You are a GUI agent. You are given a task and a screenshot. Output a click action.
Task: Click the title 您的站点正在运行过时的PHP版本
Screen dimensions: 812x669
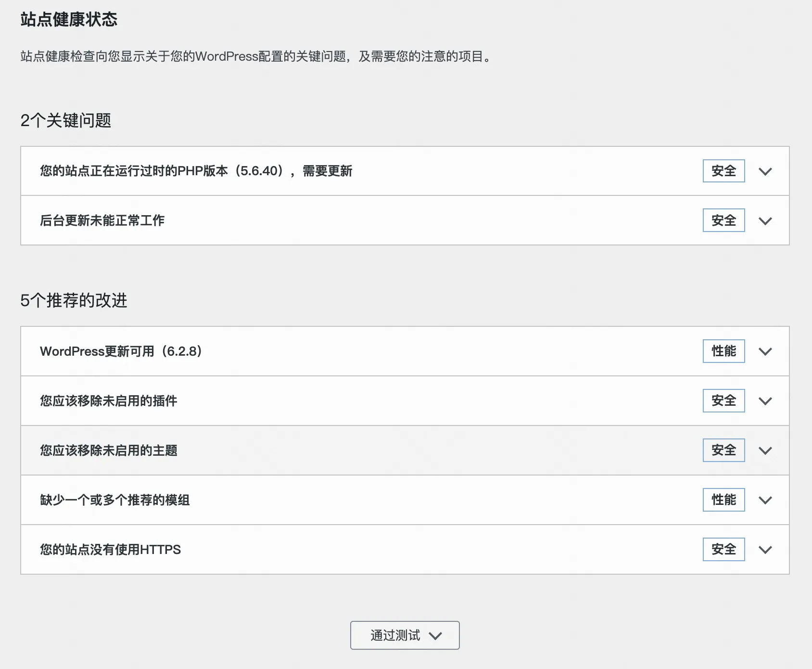(196, 171)
